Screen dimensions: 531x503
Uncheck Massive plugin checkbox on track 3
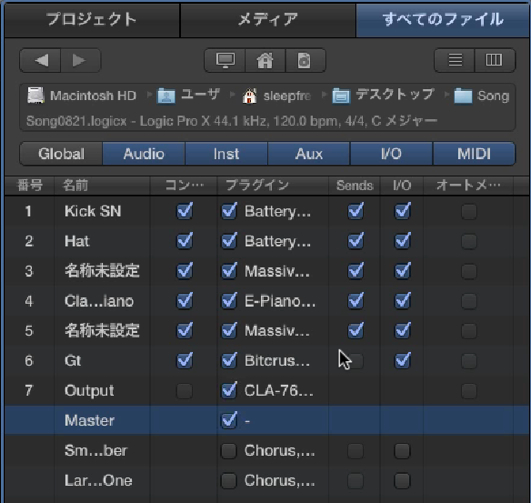[x=229, y=271]
